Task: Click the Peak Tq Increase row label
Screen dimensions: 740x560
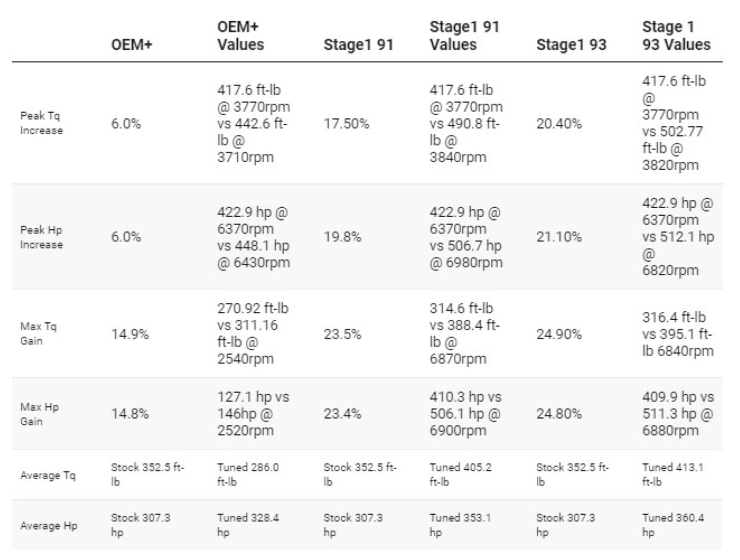Action: tap(41, 123)
